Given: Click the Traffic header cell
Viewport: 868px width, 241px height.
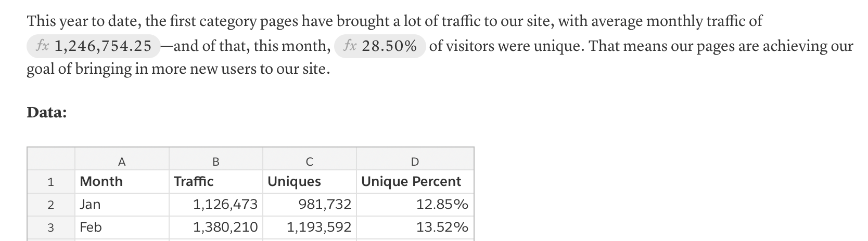Looking at the screenshot, I should tap(215, 182).
